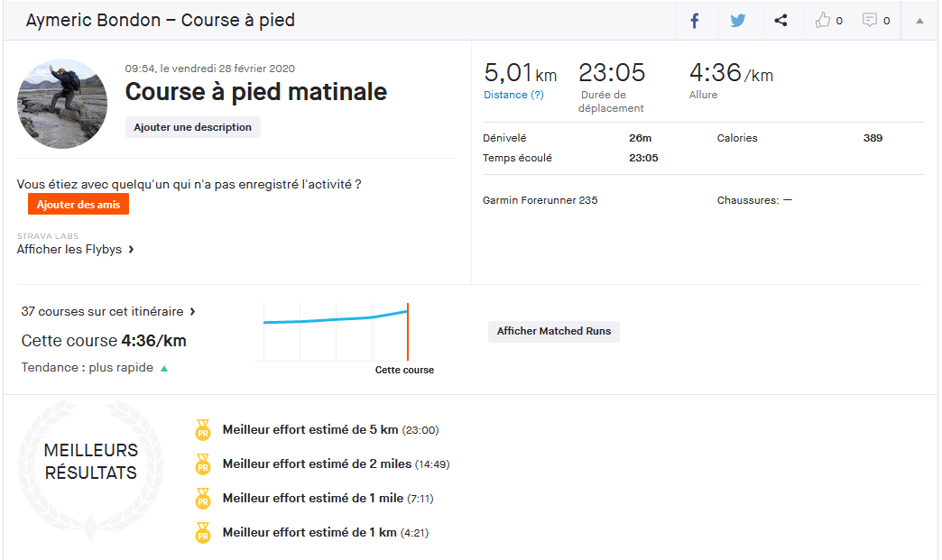
Task: Open the Distance (?) help link
Action: click(513, 95)
